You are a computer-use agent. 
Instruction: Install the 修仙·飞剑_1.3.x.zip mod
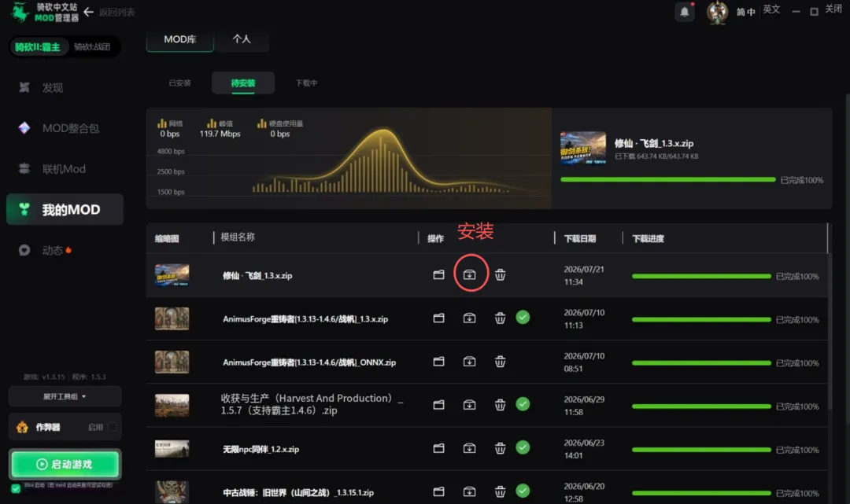click(x=469, y=274)
